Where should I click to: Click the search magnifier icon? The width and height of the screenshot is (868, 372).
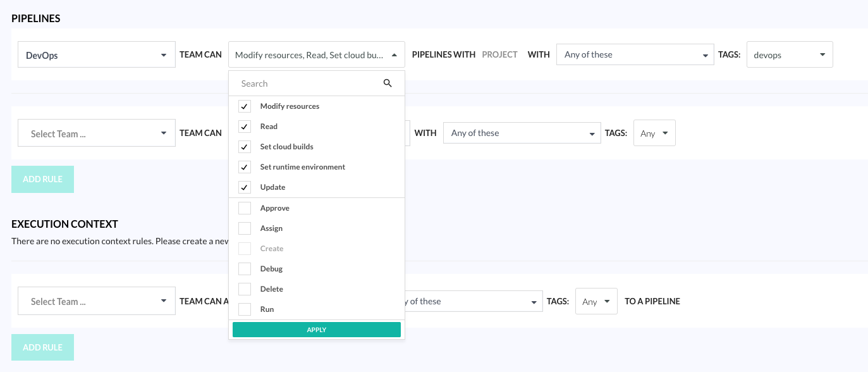(388, 84)
